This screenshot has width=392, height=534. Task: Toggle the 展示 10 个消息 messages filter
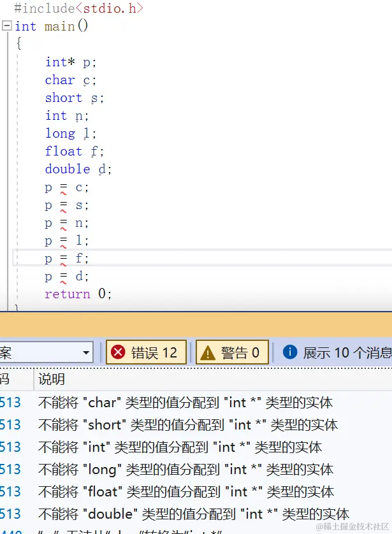337,352
